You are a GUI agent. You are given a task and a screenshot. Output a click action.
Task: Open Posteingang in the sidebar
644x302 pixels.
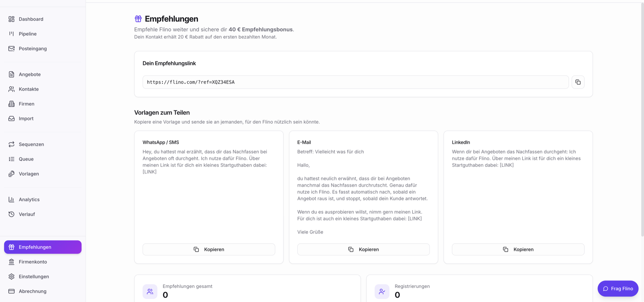click(43, 49)
